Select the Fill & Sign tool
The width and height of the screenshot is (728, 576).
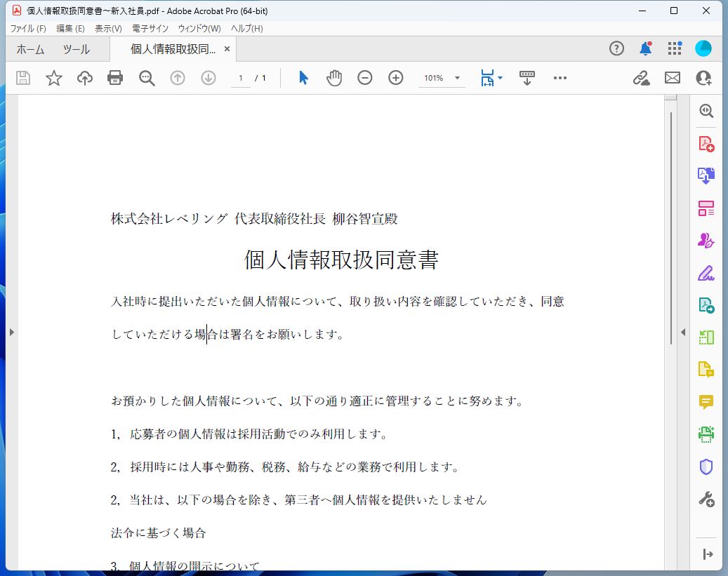[706, 273]
